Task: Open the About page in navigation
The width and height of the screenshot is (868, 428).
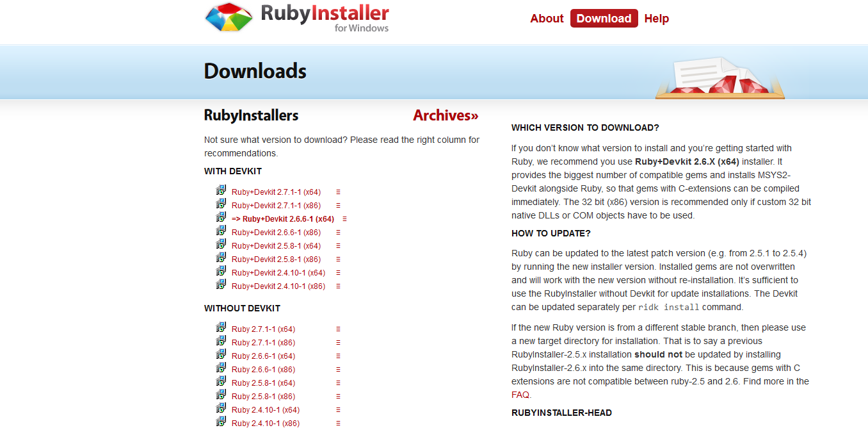Action: pos(547,19)
